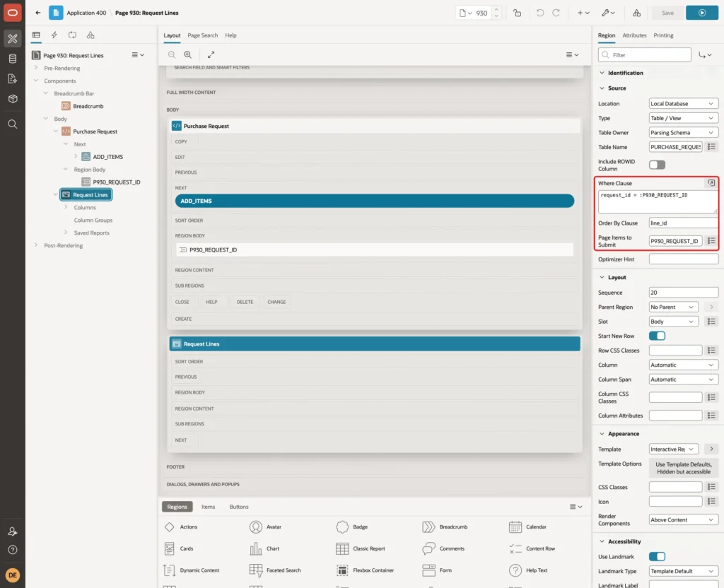The width and height of the screenshot is (724, 588).
Task: Select Calendar region type
Action: point(527,527)
